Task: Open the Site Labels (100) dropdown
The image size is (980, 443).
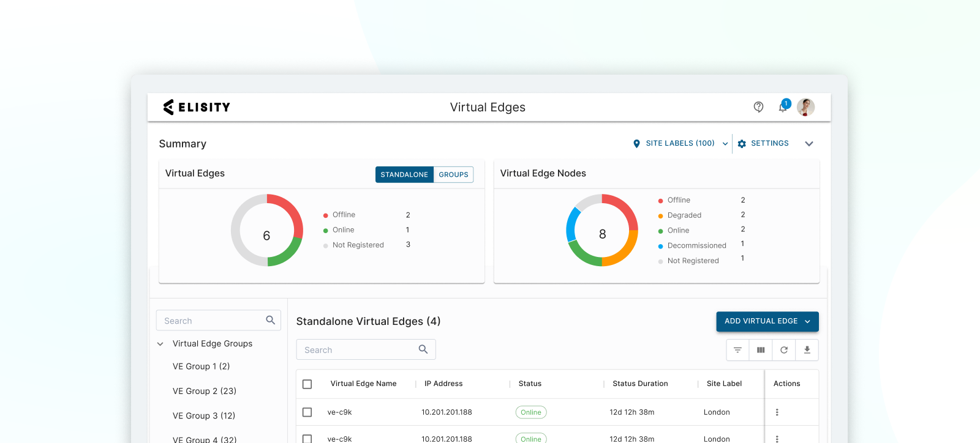Action: point(680,144)
